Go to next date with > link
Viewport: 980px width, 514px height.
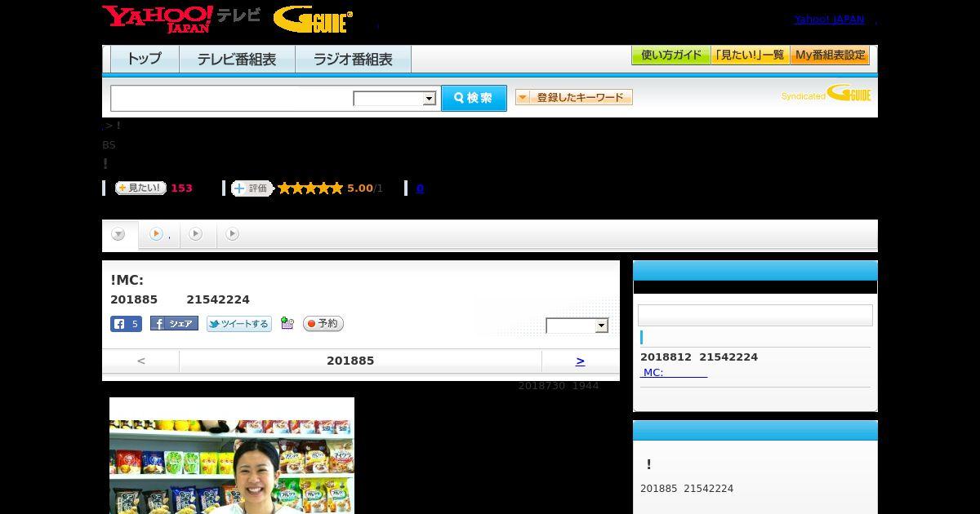pos(580,361)
